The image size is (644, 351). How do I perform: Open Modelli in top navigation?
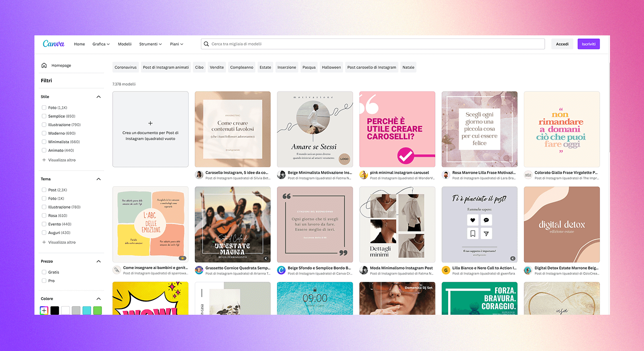tap(125, 44)
